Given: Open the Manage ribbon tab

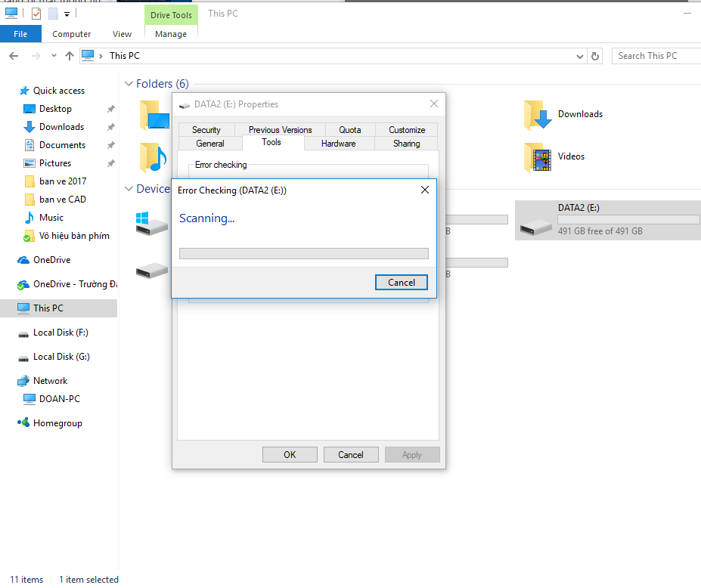Looking at the screenshot, I should [171, 34].
